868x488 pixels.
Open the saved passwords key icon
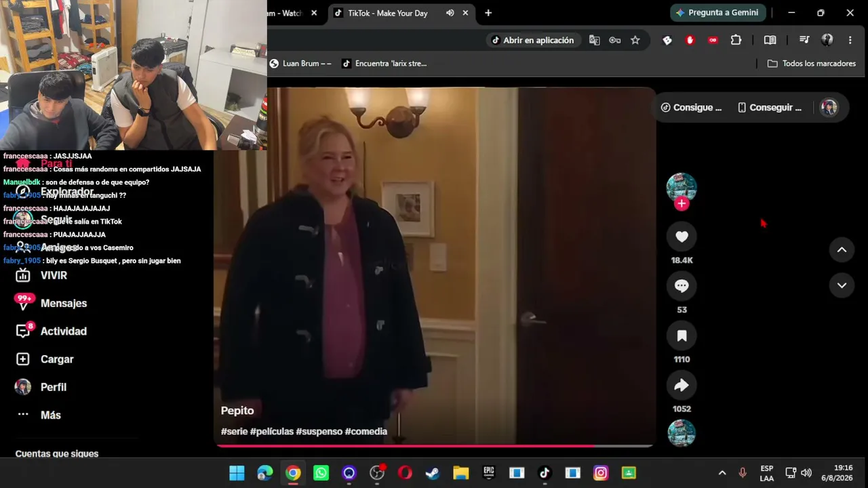pos(615,40)
